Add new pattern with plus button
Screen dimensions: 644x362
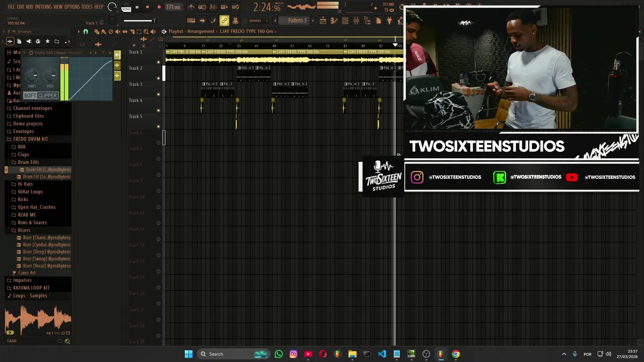coord(312,21)
